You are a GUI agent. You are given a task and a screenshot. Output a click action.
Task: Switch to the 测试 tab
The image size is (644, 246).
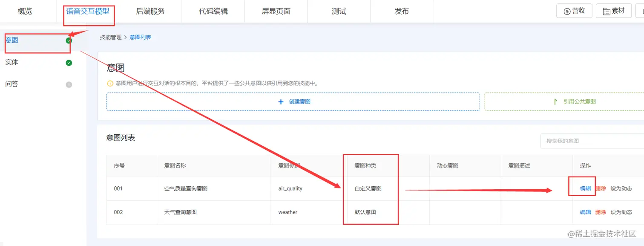point(339,11)
